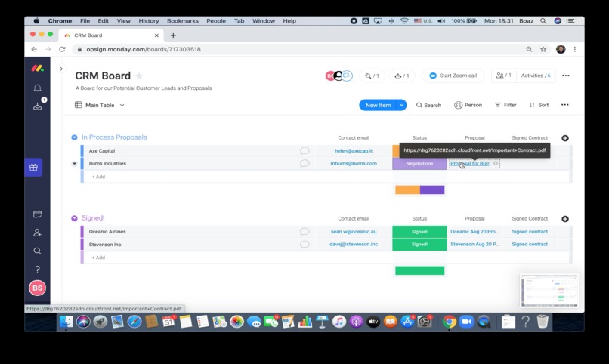Open Stevenson Aug 20 proposal link
Image resolution: width=609 pixels, height=364 pixels.
pyautogui.click(x=475, y=245)
